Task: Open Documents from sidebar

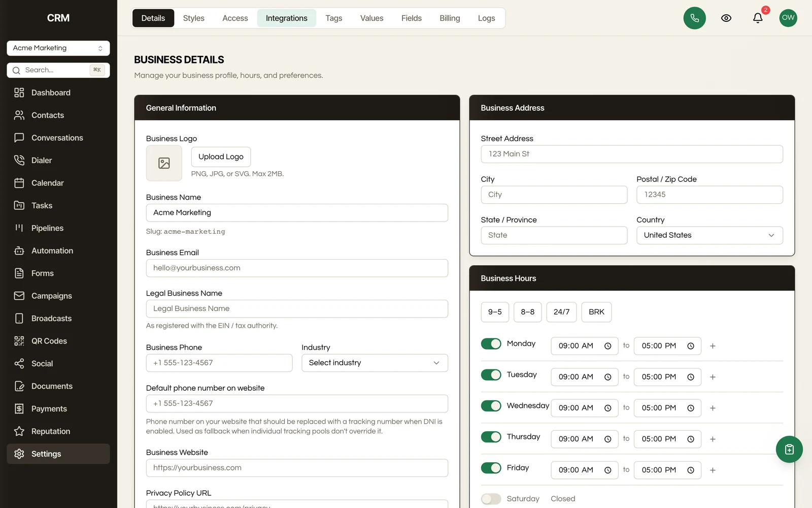Action: [x=58, y=387]
